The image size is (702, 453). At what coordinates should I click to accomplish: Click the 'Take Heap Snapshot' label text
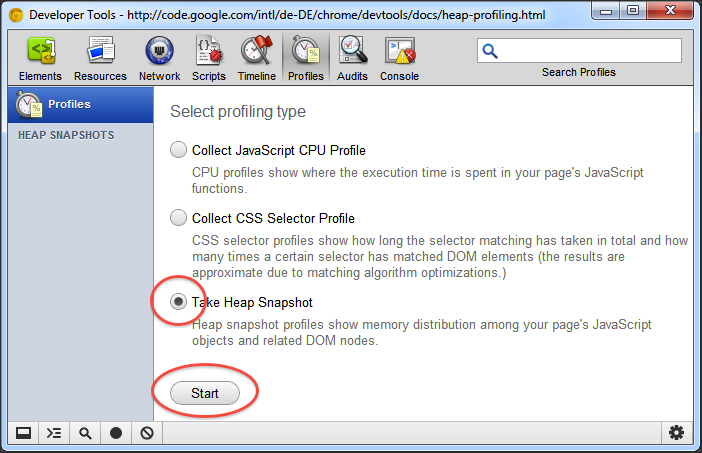[252, 303]
